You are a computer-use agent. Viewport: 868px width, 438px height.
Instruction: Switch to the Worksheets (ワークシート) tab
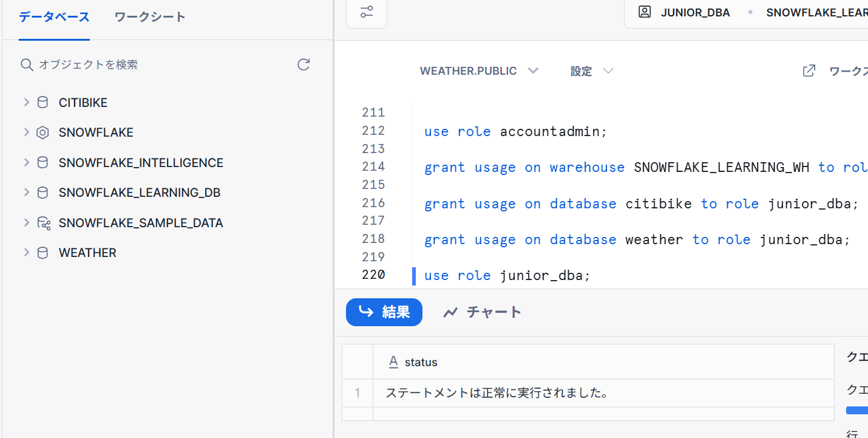tap(150, 17)
